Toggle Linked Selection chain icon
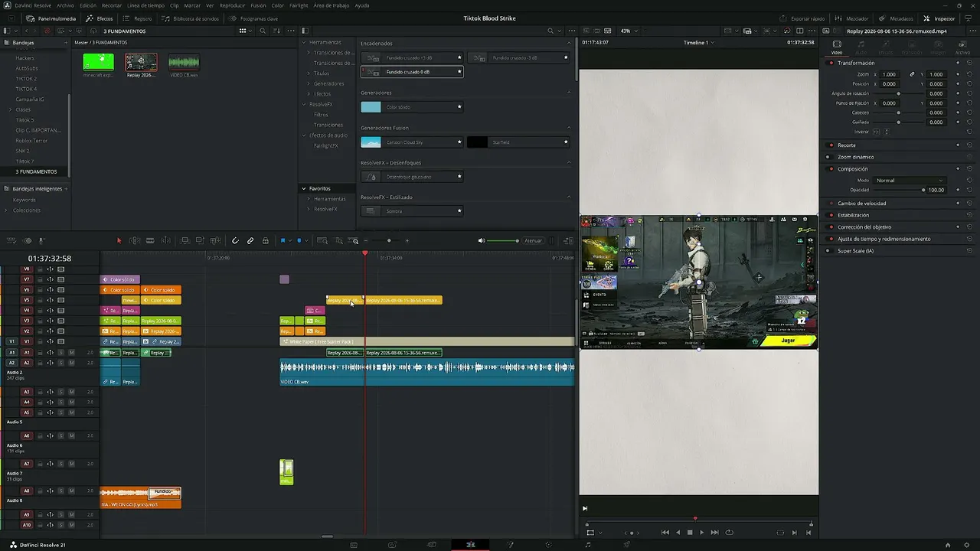 click(250, 240)
